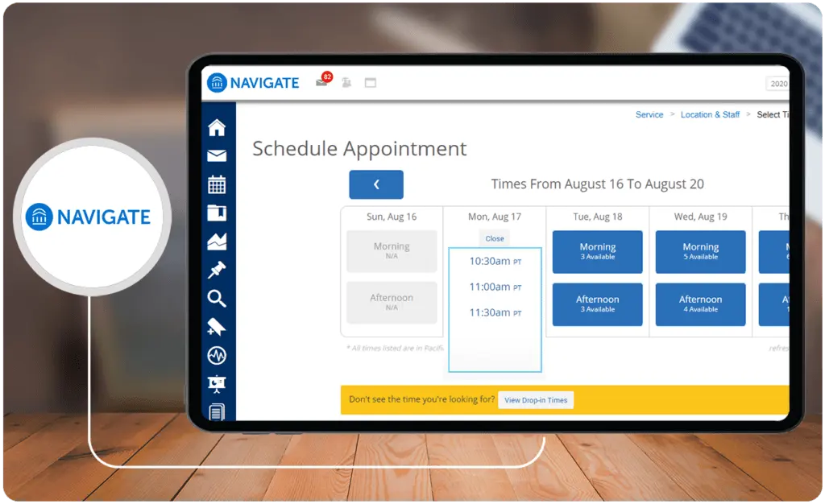The width and height of the screenshot is (825, 504).
Task: Click Sunday Afternoon N/A slot
Action: click(x=392, y=303)
